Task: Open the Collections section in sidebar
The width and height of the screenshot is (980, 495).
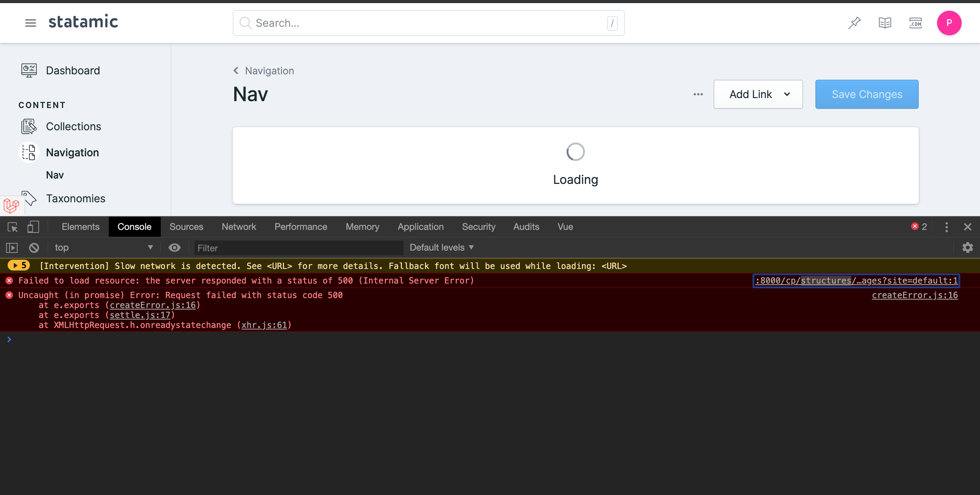Action: pos(73,126)
